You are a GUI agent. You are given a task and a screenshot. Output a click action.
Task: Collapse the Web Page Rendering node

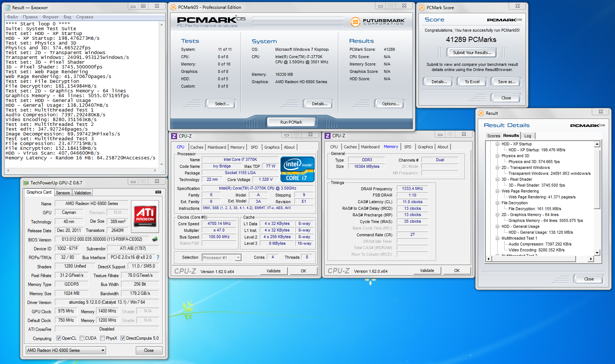point(497,191)
